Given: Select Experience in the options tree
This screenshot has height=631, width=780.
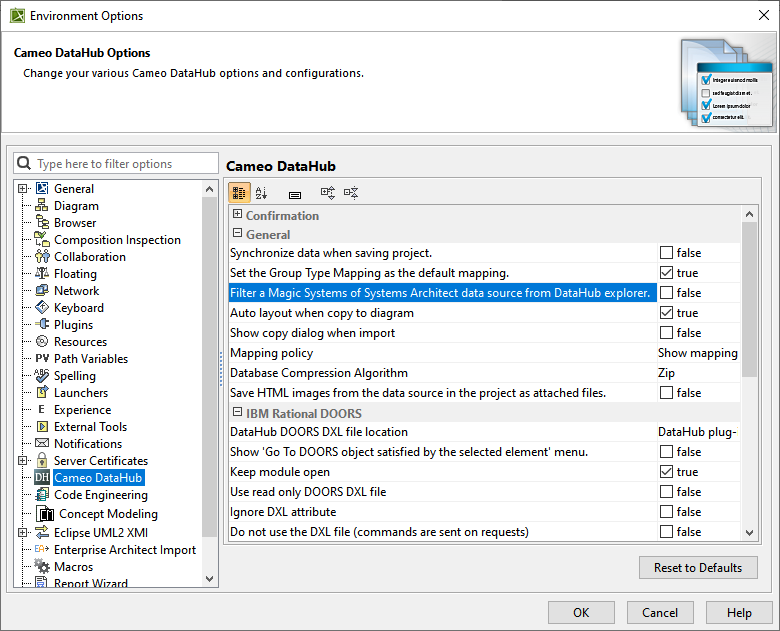Looking at the screenshot, I should pos(83,410).
